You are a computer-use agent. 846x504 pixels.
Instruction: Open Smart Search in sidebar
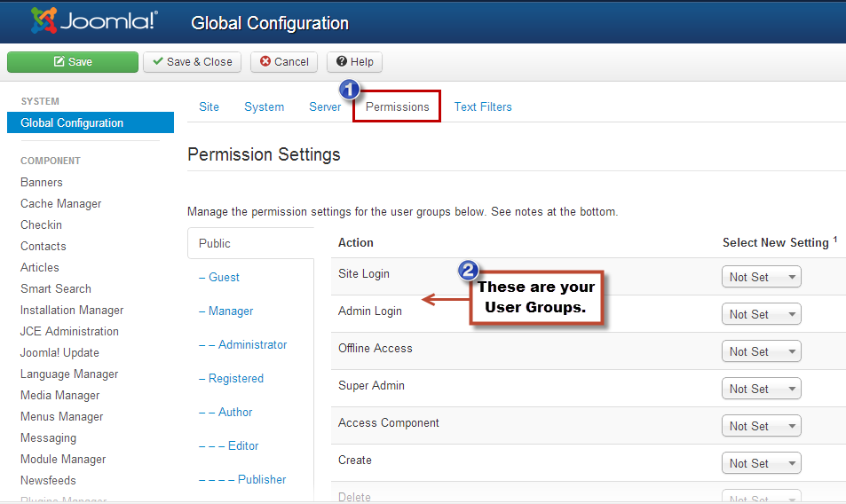point(56,289)
